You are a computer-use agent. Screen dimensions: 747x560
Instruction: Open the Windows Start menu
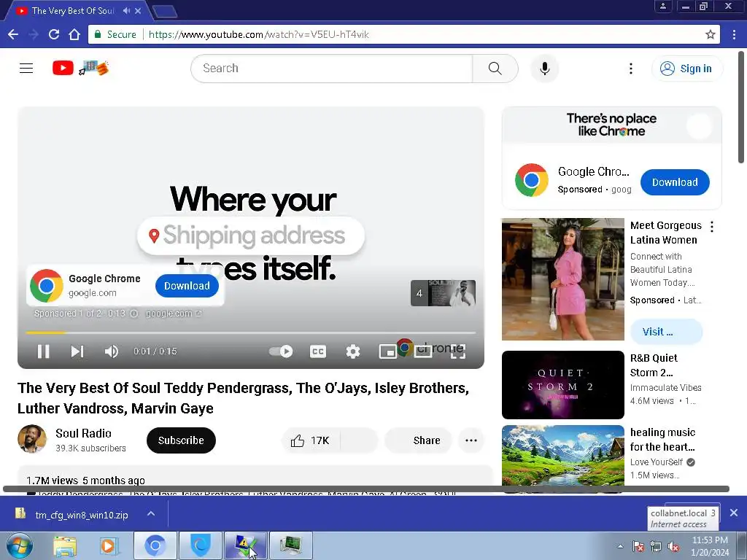20,545
